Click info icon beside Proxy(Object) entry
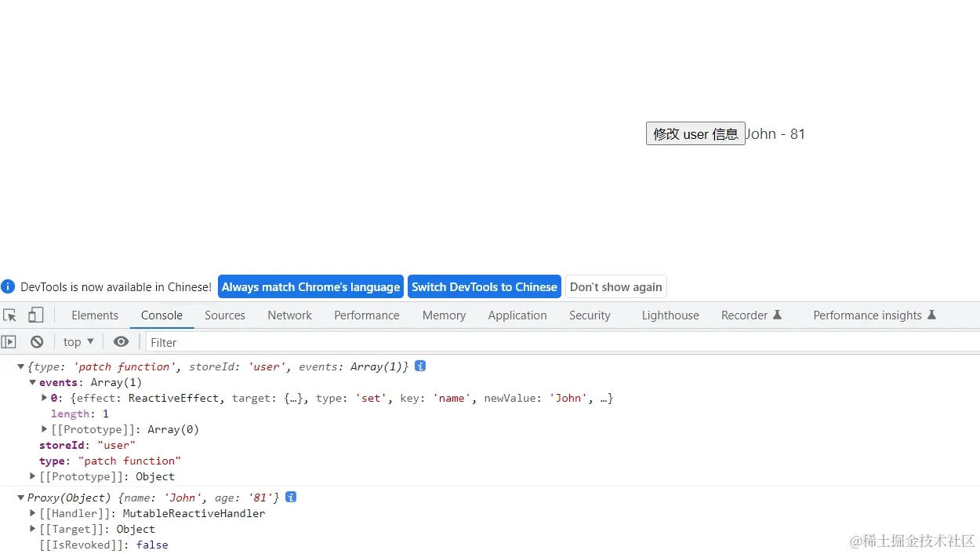The image size is (980, 554). (x=291, y=498)
